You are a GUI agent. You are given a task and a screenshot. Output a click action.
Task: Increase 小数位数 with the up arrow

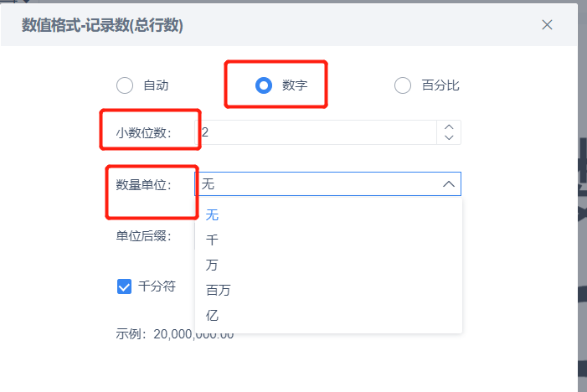click(x=449, y=127)
